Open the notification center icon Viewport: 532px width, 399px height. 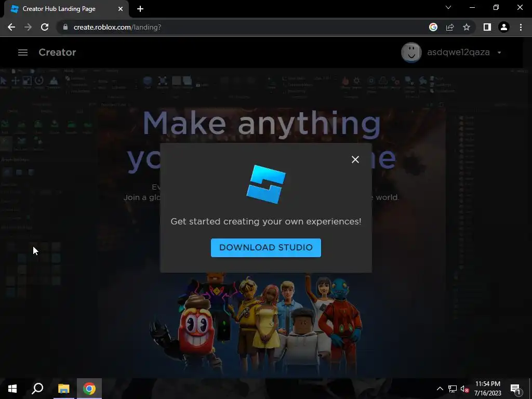[x=515, y=389]
